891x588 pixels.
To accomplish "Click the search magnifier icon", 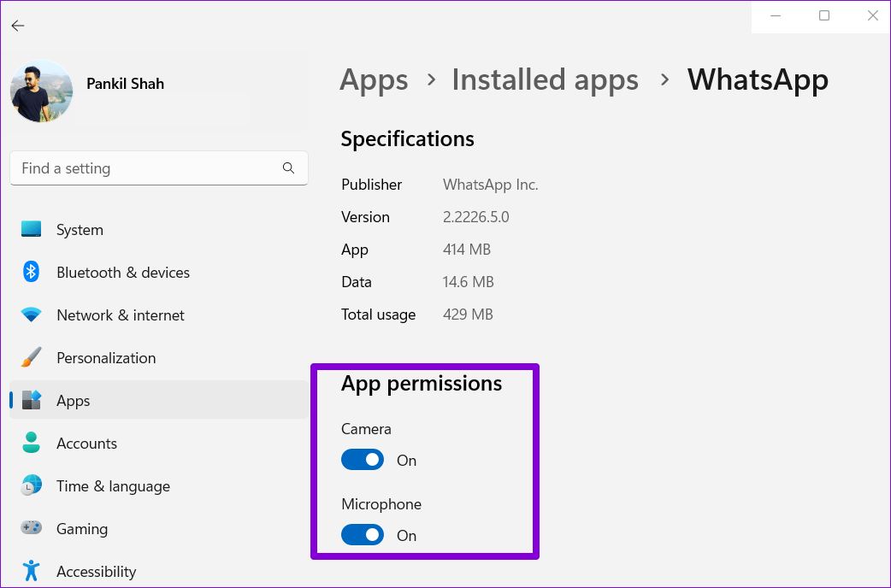I will tap(288, 168).
